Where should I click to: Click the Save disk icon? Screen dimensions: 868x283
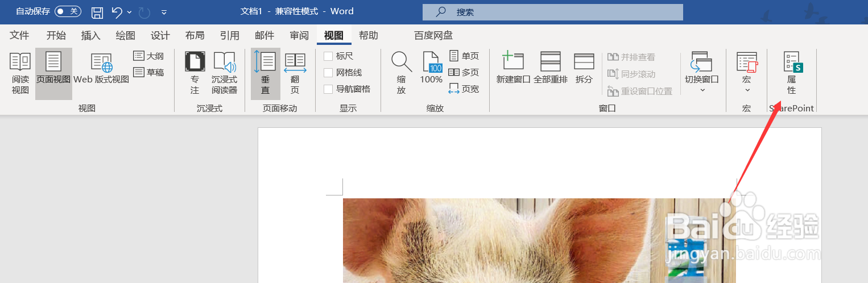[97, 11]
